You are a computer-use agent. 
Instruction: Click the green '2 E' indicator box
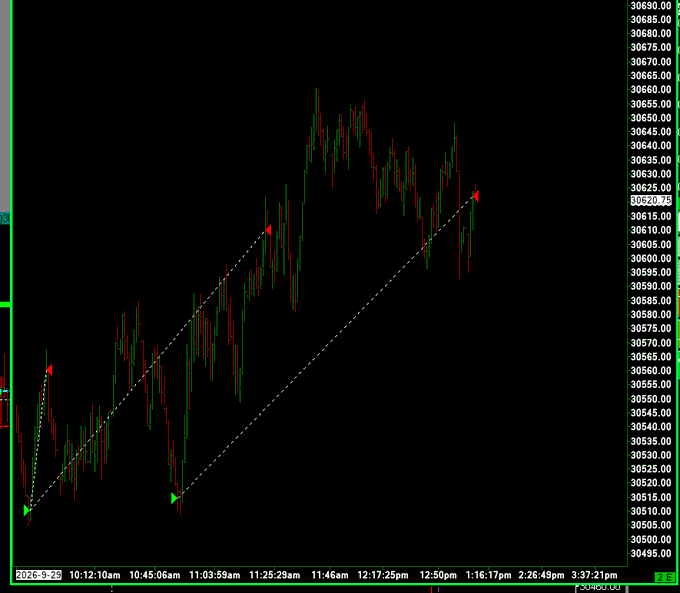tap(664, 577)
